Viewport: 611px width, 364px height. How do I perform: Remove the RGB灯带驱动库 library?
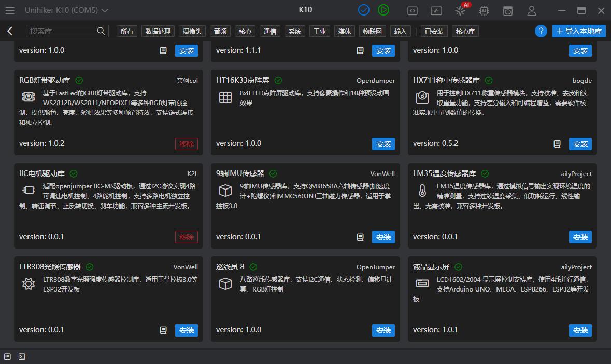[x=186, y=143]
